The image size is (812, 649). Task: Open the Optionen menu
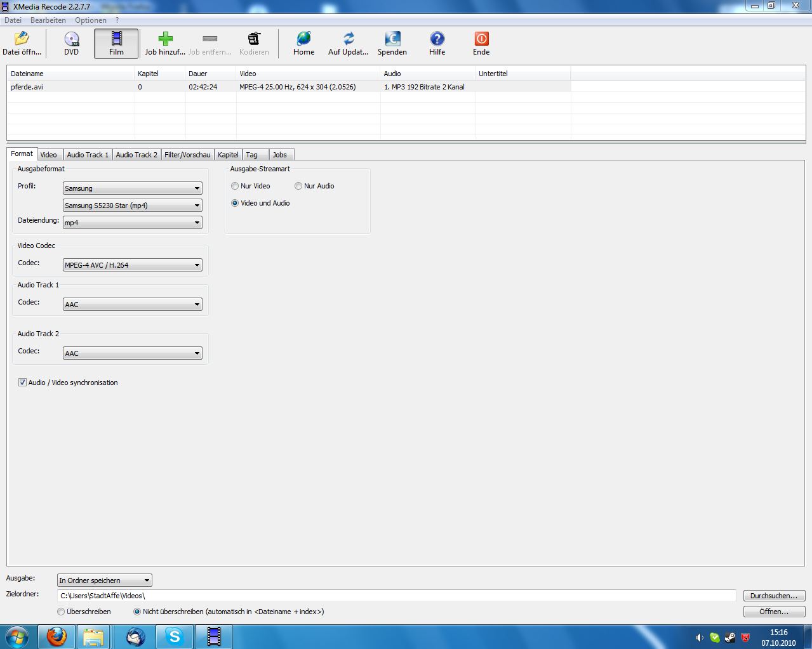[91, 20]
